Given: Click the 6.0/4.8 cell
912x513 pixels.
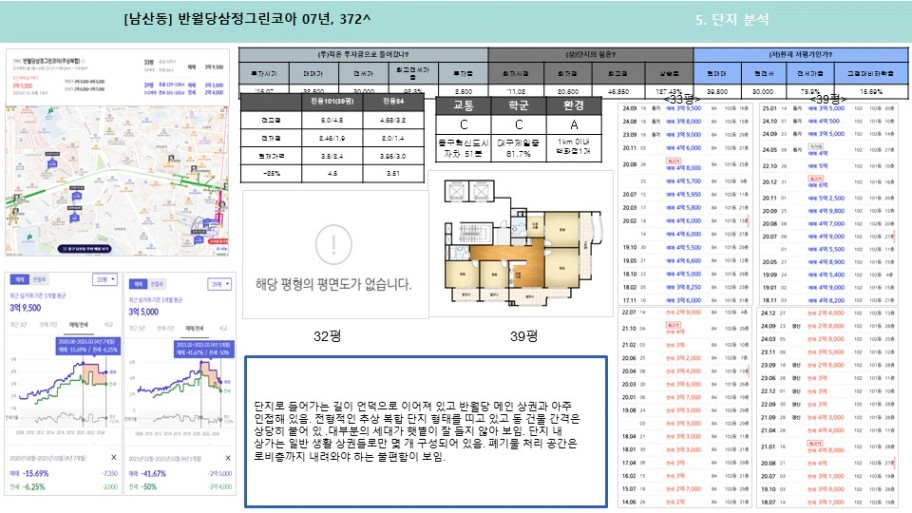Looking at the screenshot, I should click(332, 120).
